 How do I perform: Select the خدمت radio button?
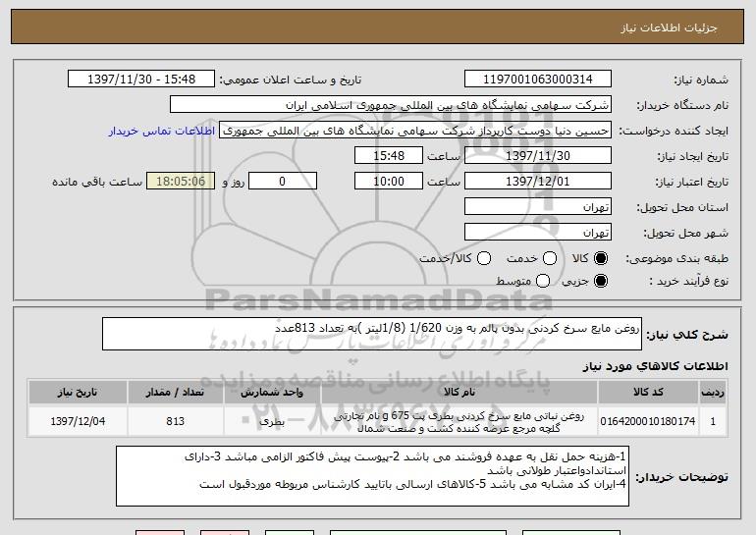point(550,258)
